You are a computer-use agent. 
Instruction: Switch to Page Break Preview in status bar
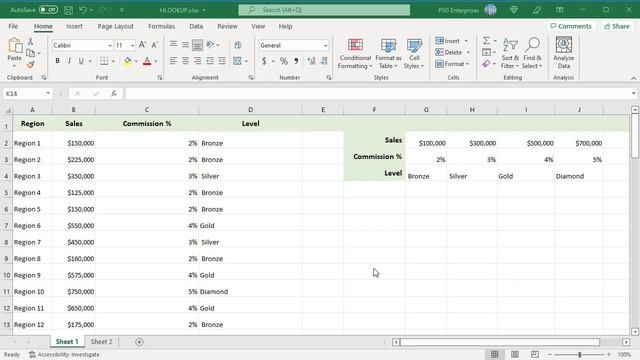(535, 354)
